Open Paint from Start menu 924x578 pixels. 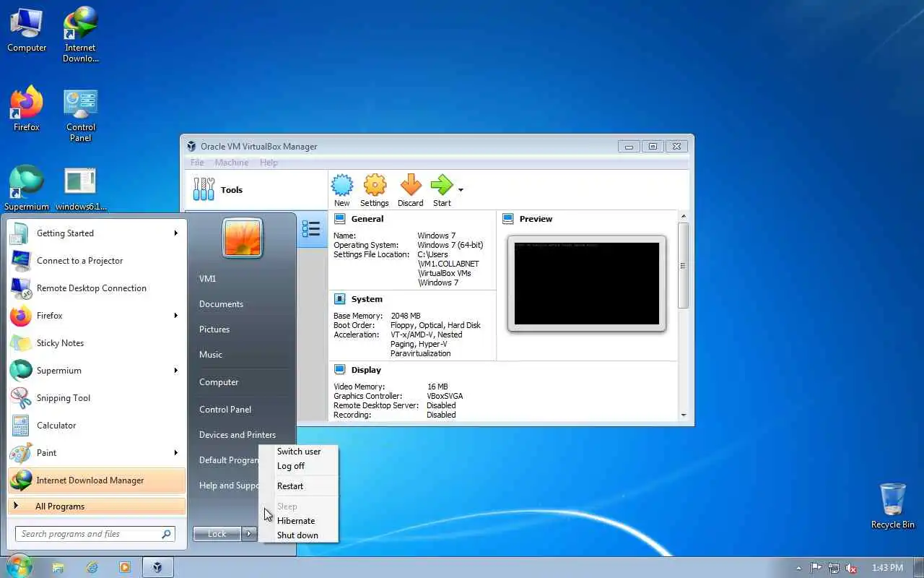pos(97,453)
